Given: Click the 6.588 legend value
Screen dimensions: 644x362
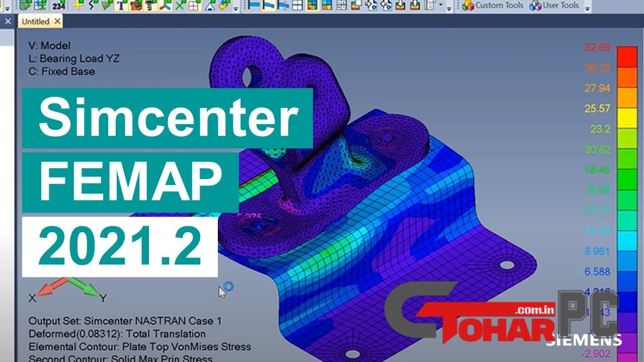Looking at the screenshot, I should (597, 271).
